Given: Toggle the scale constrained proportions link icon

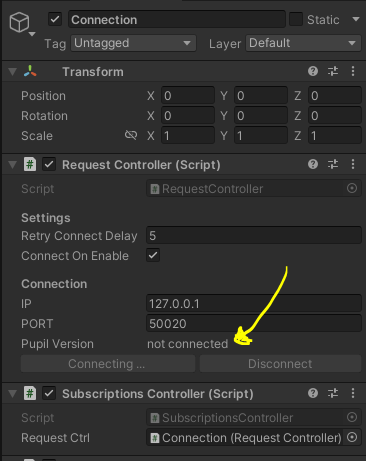Looking at the screenshot, I should tap(131, 135).
